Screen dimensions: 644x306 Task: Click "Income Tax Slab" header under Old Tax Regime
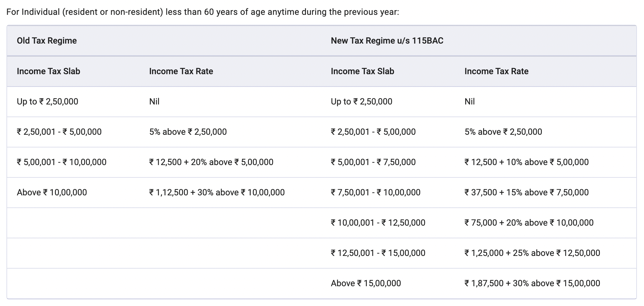[48, 71]
